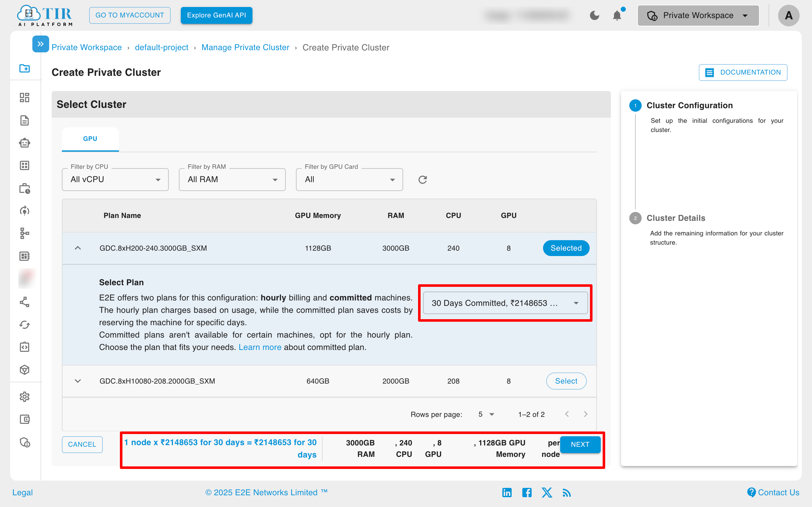This screenshot has width=812, height=507.
Task: Click Selected button for H200 plan
Action: (566, 248)
